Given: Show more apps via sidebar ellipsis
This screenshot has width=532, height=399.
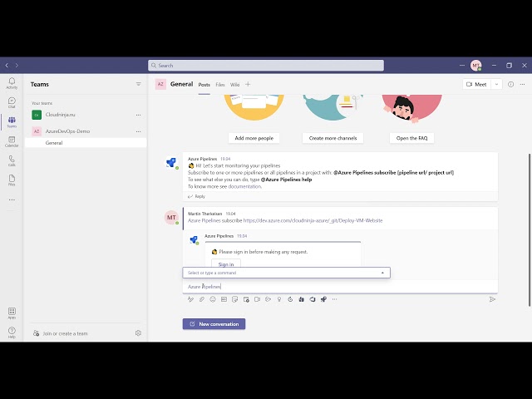Looking at the screenshot, I should point(12,199).
